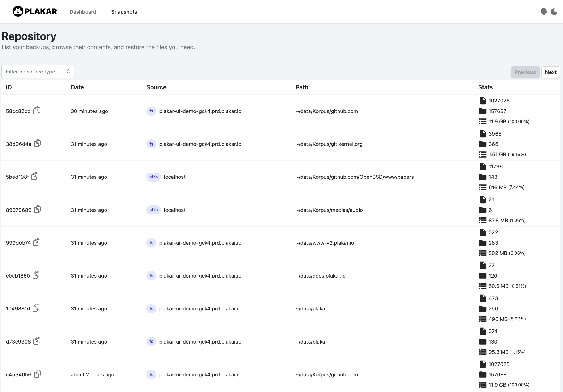Copy snapshot ID c45940b6 to clipboard

click(37, 374)
